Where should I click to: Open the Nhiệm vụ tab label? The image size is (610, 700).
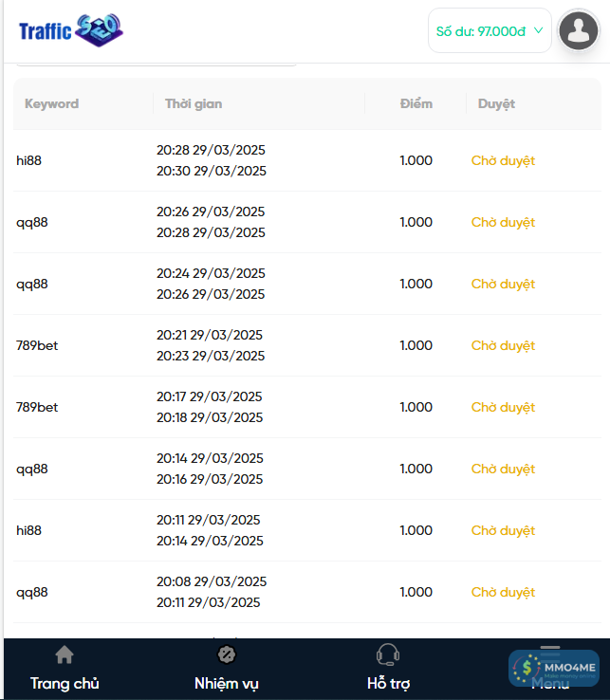[x=227, y=683]
